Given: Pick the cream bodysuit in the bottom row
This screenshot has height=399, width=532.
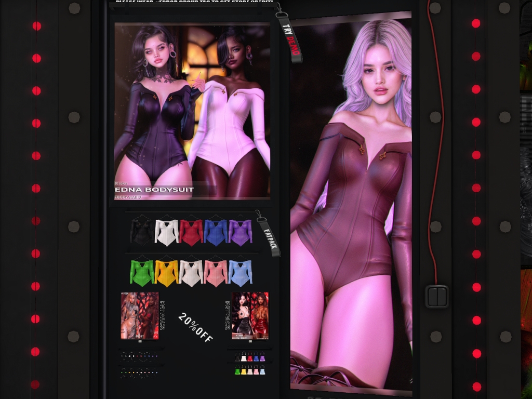Looking at the screenshot, I should (191, 273).
